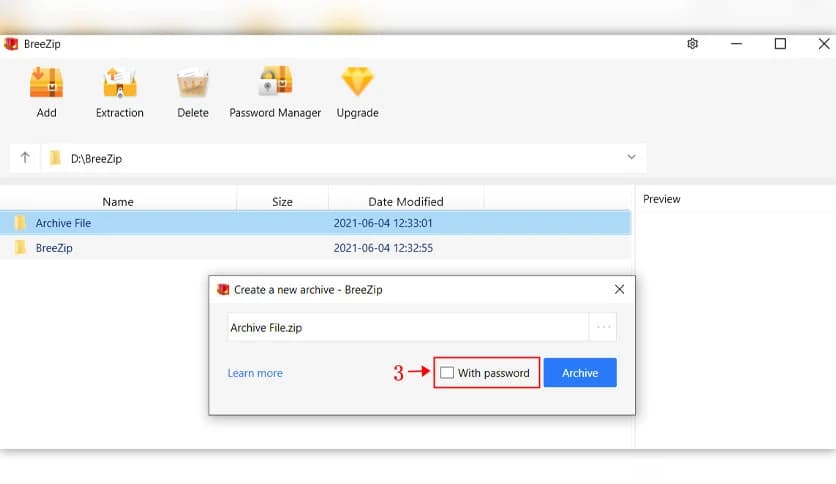Open the Learn more link
Screen dimensions: 836x484
click(255, 373)
